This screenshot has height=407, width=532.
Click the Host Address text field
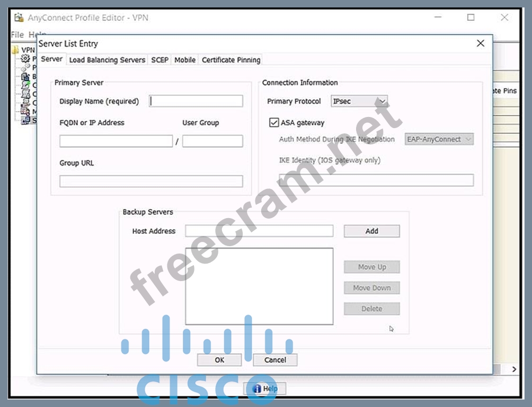[259, 231]
